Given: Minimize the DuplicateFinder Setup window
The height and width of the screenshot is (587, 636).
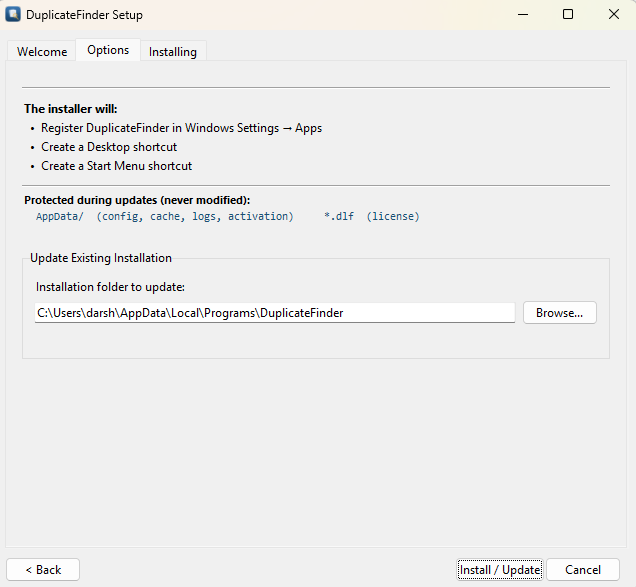Looking at the screenshot, I should point(523,15).
